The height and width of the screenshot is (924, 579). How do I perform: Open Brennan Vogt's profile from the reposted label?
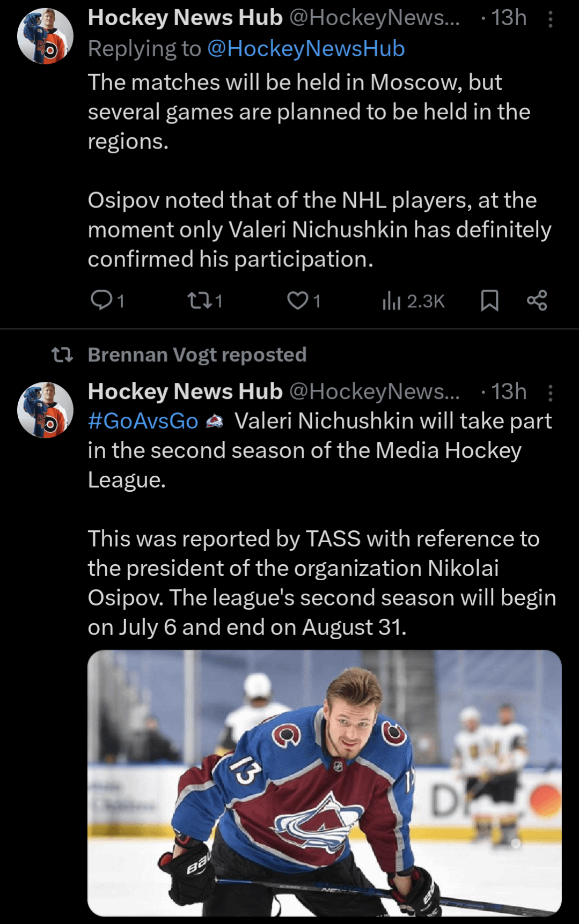pos(197,355)
